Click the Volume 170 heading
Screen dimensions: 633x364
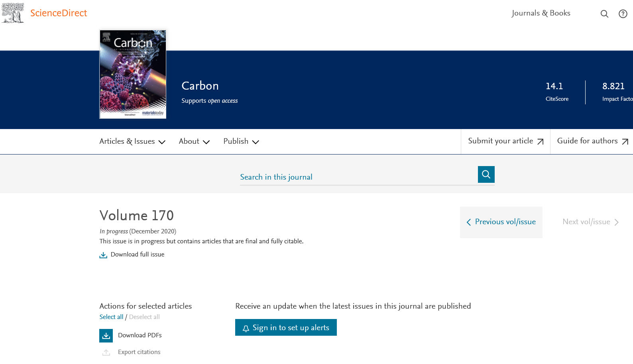tap(137, 215)
